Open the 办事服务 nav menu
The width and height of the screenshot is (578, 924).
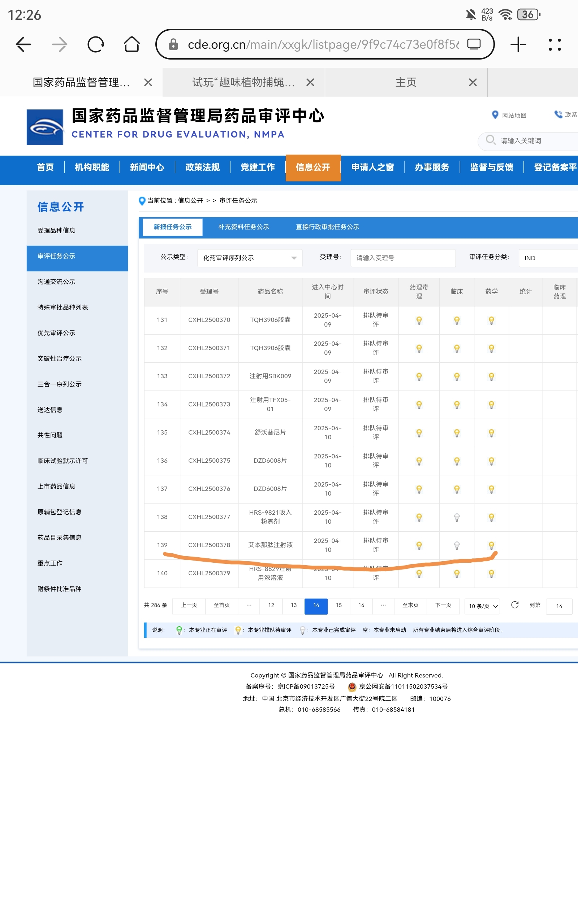(432, 167)
